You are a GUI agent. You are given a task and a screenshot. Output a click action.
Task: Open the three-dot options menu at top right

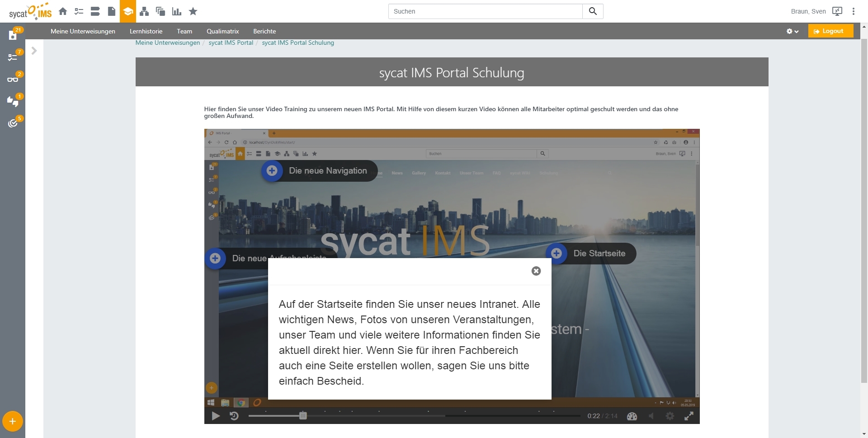854,11
